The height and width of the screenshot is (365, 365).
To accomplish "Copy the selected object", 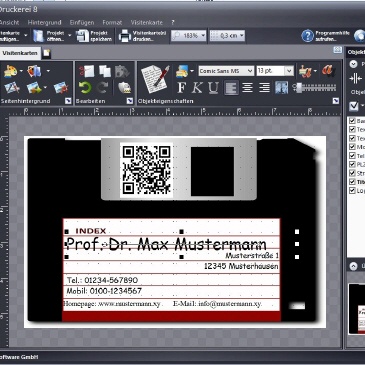I will [105, 71].
